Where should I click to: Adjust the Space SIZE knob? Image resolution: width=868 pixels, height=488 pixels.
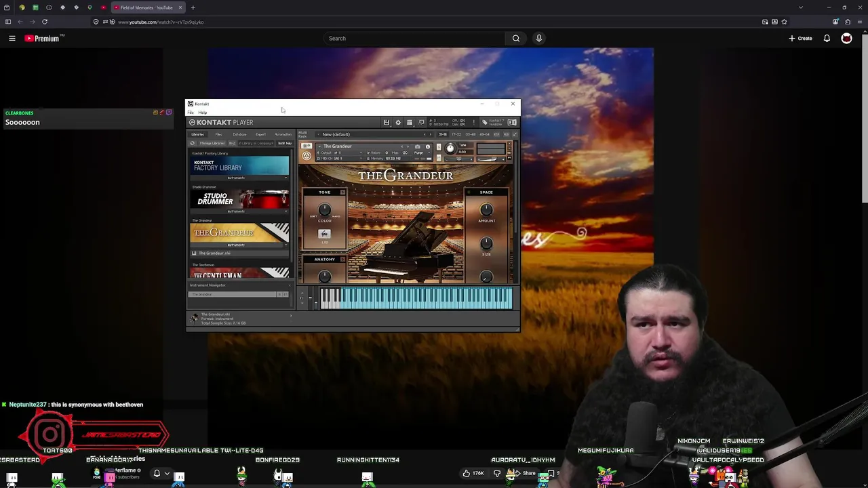tap(486, 243)
